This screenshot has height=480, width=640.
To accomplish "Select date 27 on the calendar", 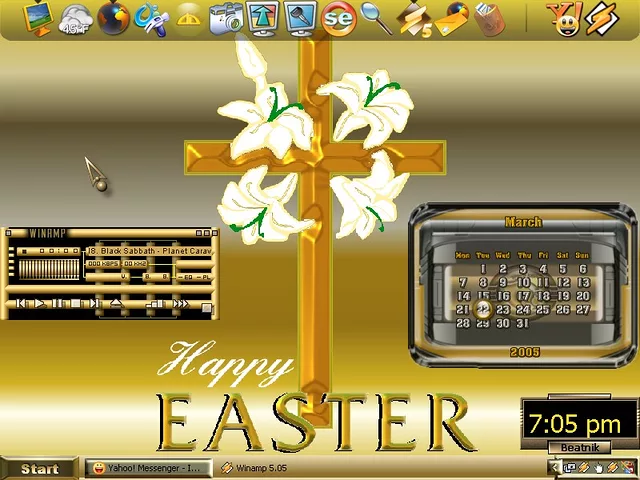I will click(x=583, y=309).
